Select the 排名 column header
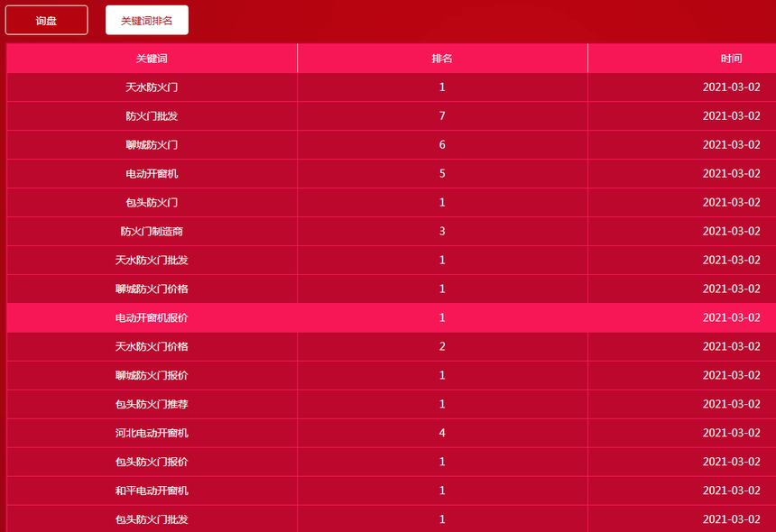The image size is (776, 532). click(442, 59)
